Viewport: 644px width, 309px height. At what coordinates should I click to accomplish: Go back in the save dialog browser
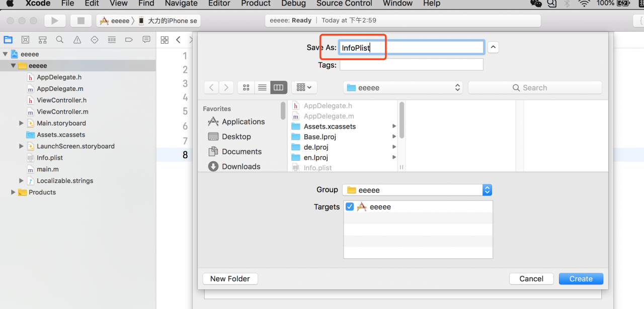pos(211,87)
